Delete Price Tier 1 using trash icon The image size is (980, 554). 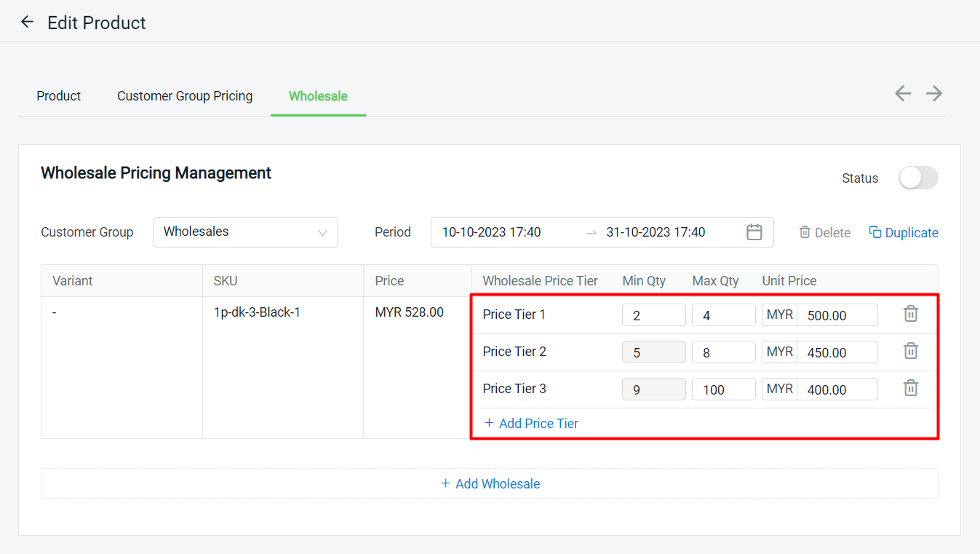[910, 314]
